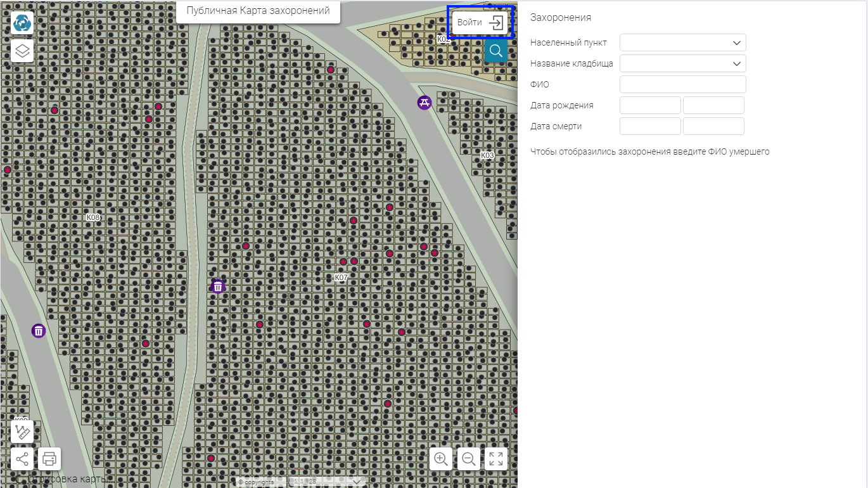Focus the second Дата смерти field
This screenshot has width=868, height=488.
713,126
